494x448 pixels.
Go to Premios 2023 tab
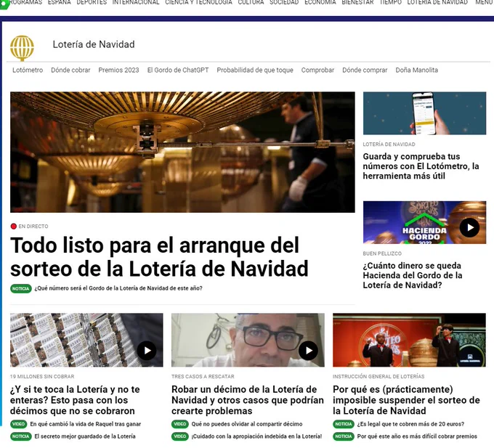point(118,70)
